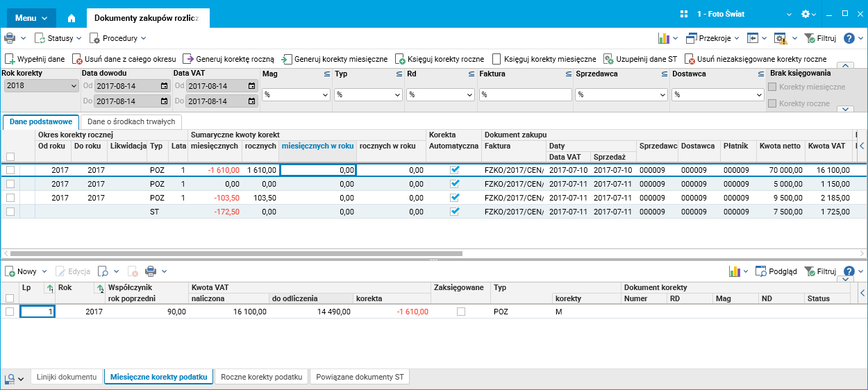Viewport: 868px width, 390px height.
Task: Switch to Dane o środkach trwałych tab
Action: click(x=131, y=121)
